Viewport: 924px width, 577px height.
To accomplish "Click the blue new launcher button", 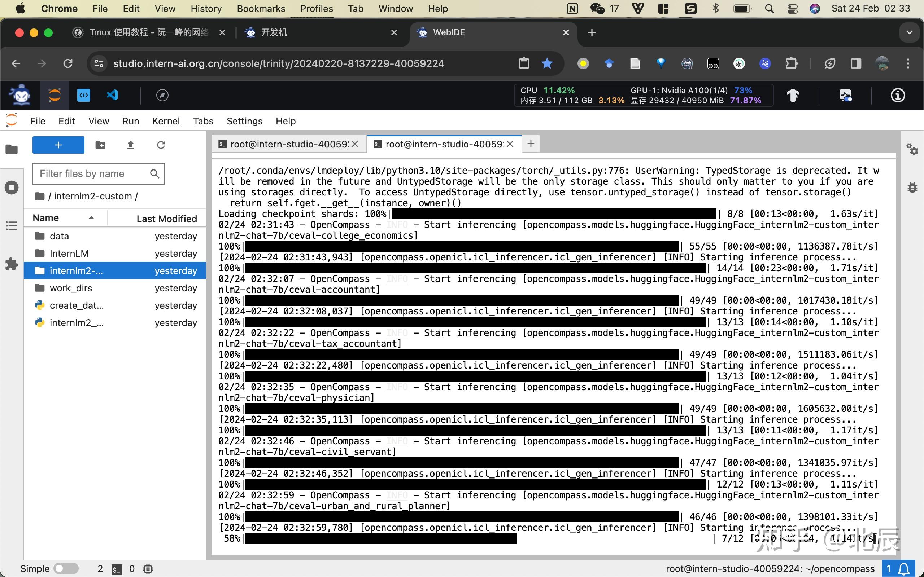I will point(58,145).
